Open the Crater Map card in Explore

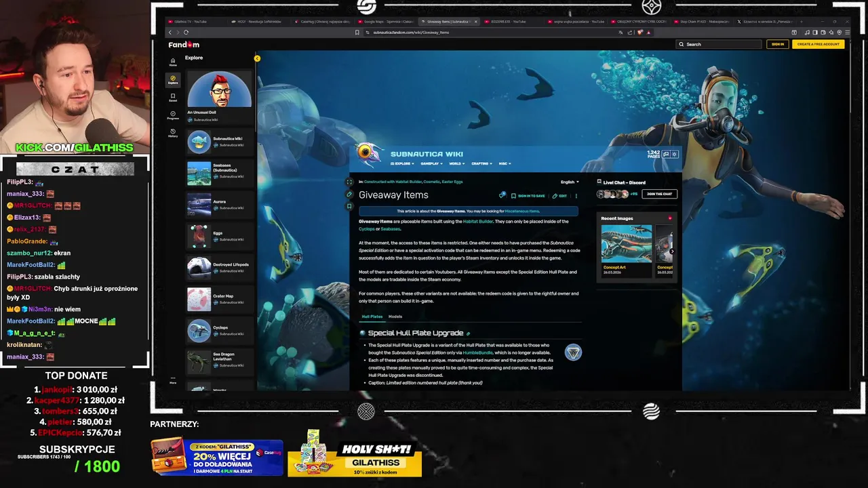[220, 299]
